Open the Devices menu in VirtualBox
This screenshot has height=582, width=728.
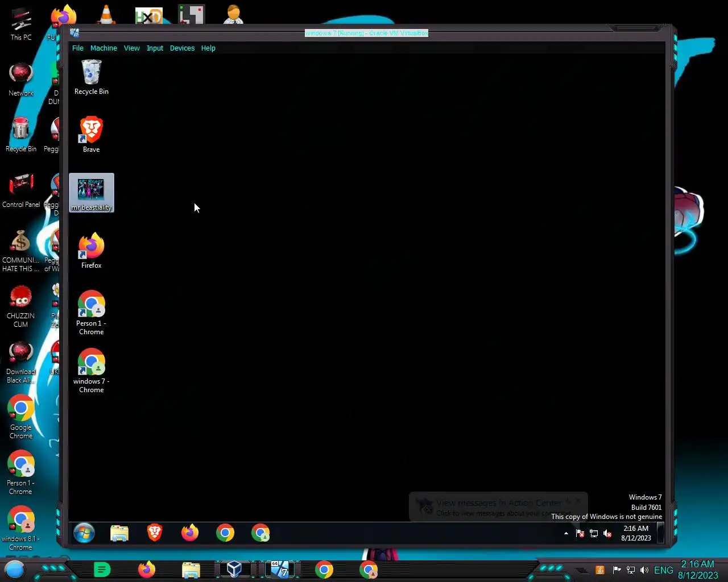[x=182, y=48]
